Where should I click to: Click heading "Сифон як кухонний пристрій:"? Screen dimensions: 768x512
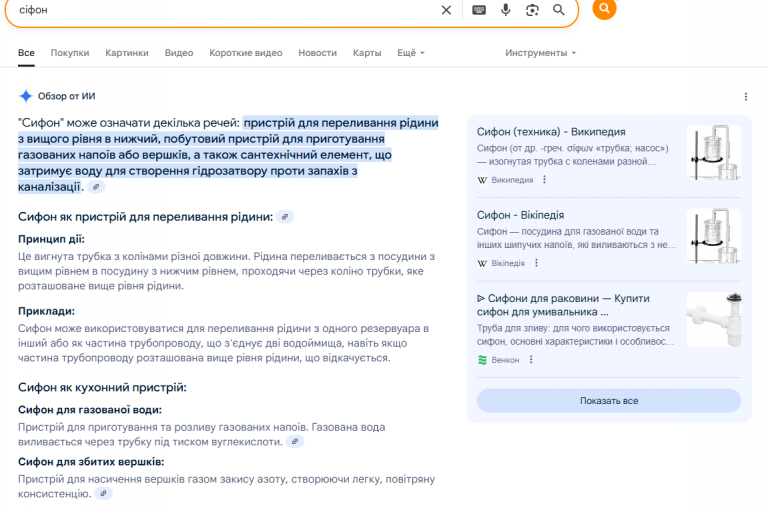[x=102, y=388]
